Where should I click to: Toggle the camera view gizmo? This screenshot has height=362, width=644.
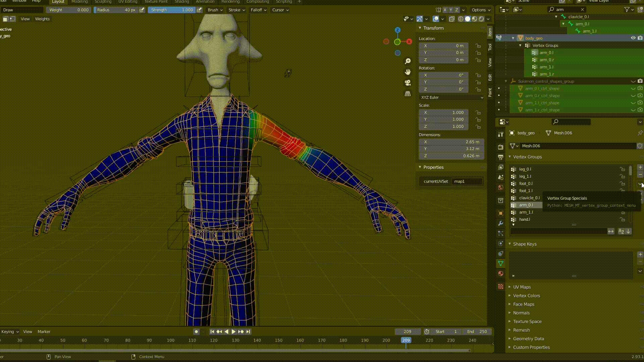(408, 82)
